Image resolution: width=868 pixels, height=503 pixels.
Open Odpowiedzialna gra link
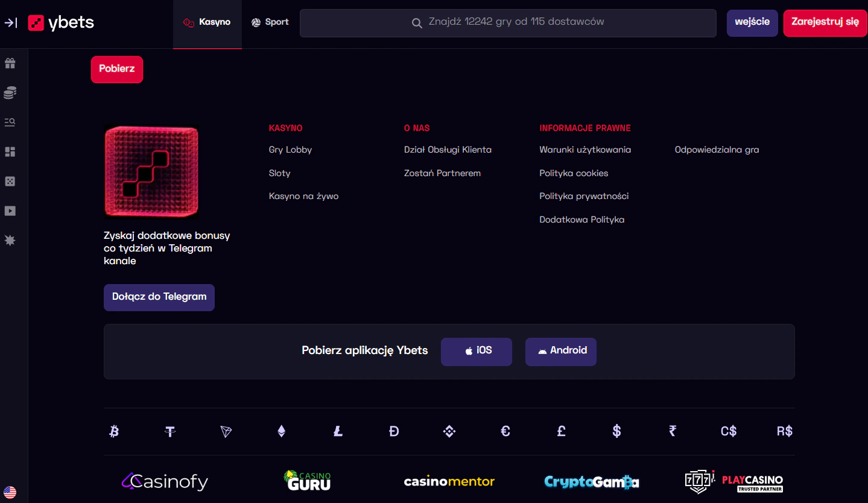point(717,150)
